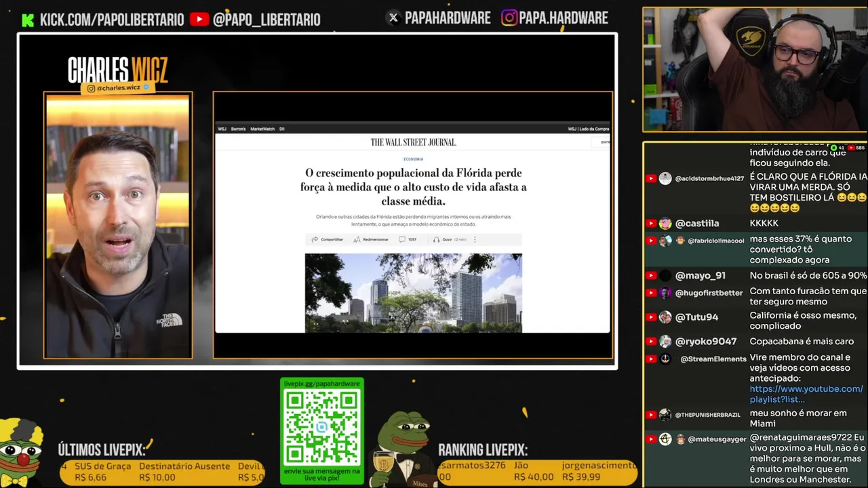Click the message Copacabana é mais caro
Image resolution: width=868 pixels, height=488 pixels.
(803, 342)
